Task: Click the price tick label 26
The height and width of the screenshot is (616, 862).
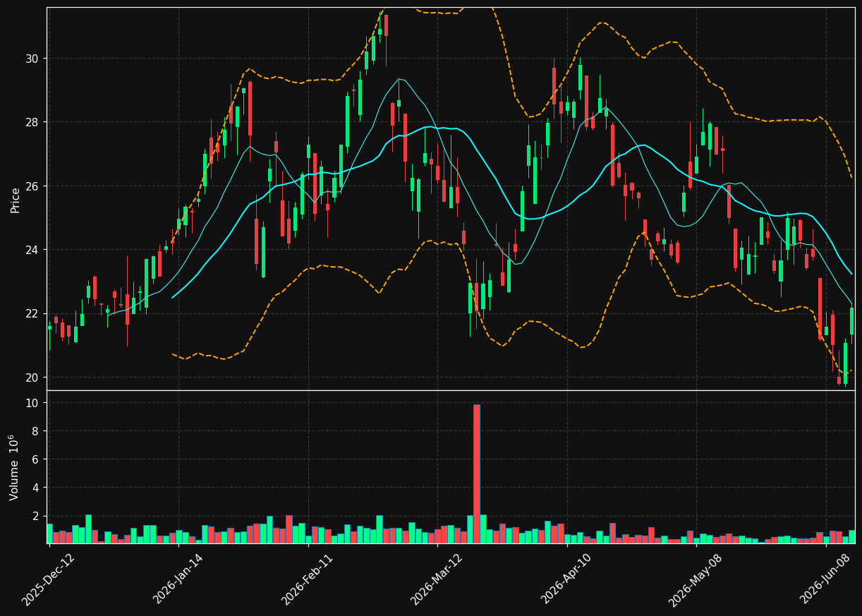Action: click(33, 186)
